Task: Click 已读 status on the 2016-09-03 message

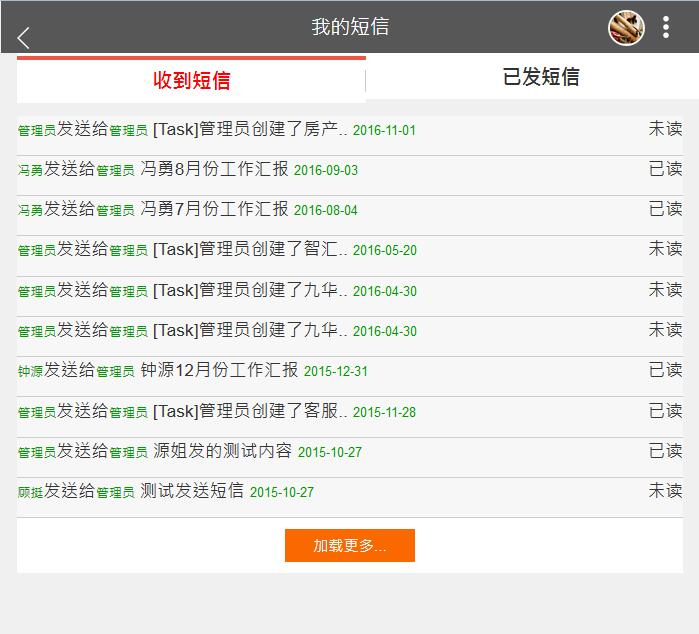Action: coord(665,168)
